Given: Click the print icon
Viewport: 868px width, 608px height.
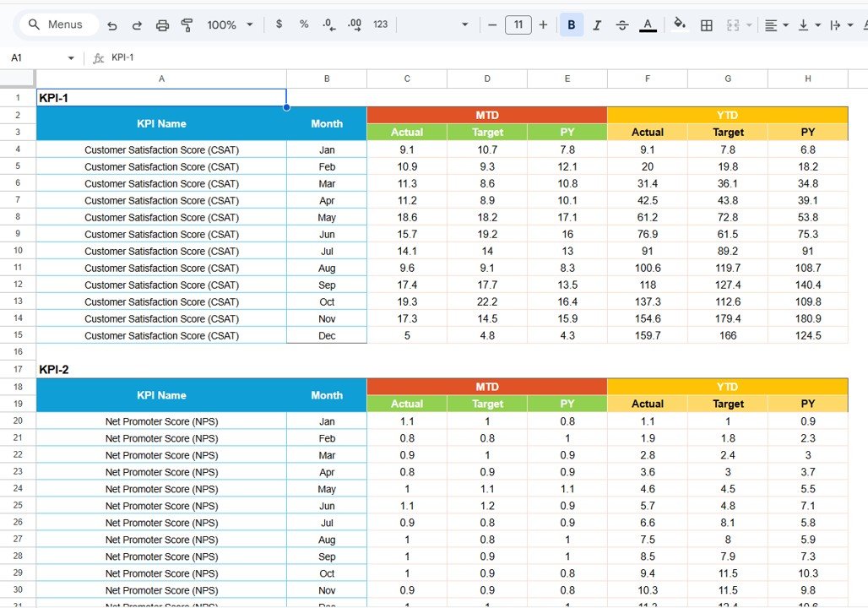Looking at the screenshot, I should pos(162,24).
